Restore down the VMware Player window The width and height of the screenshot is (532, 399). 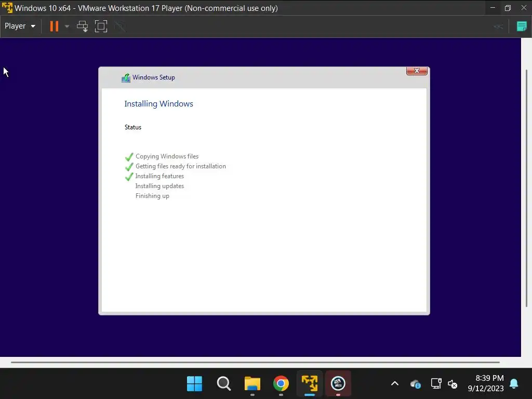(x=508, y=8)
